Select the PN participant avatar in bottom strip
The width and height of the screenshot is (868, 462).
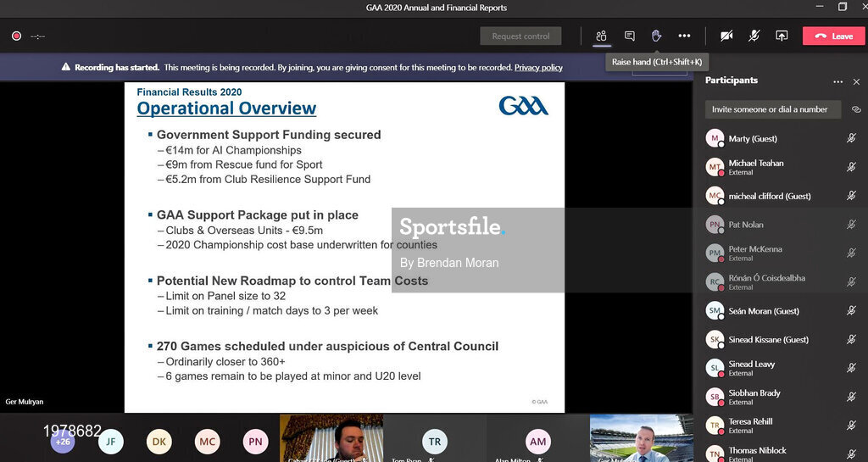pyautogui.click(x=255, y=442)
